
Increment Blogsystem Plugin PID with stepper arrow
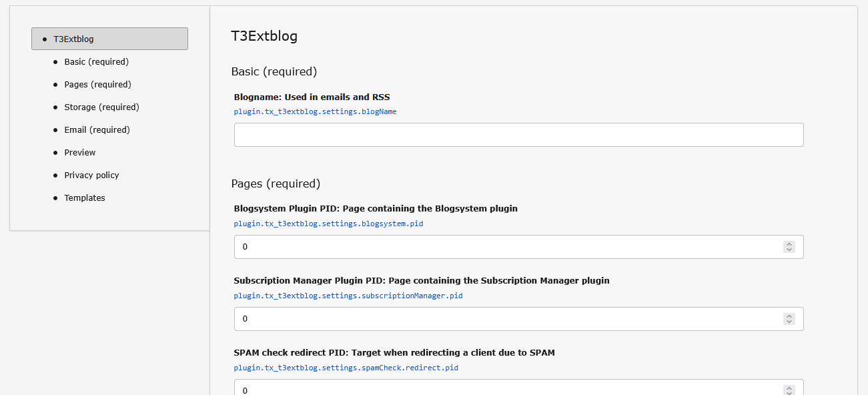pyautogui.click(x=789, y=244)
